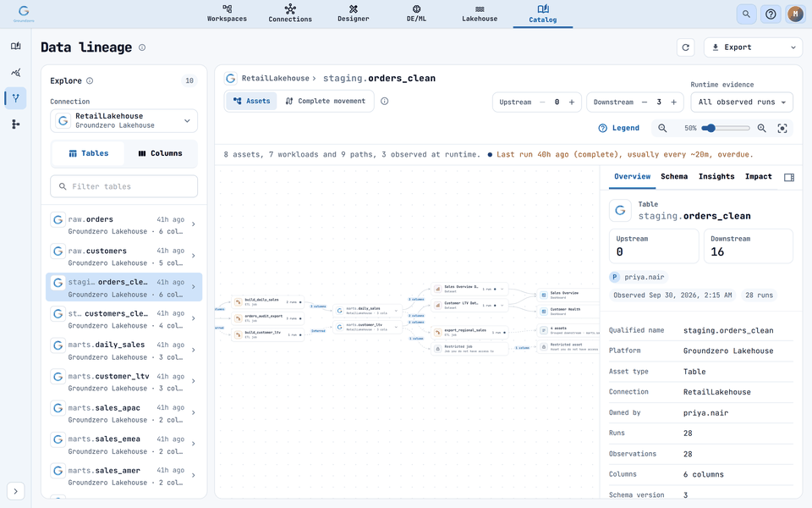The image size is (812, 508).
Task: Open the help question mark icon
Action: [771, 14]
